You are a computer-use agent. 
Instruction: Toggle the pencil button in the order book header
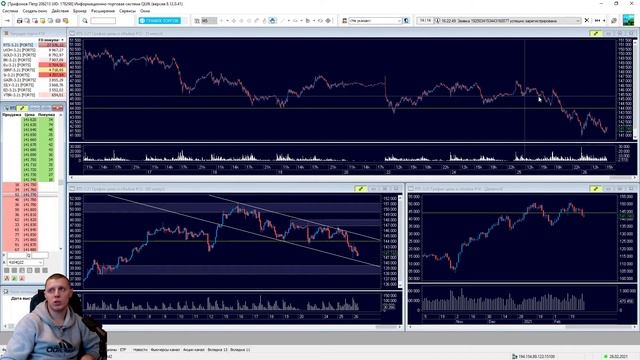click(x=22, y=108)
